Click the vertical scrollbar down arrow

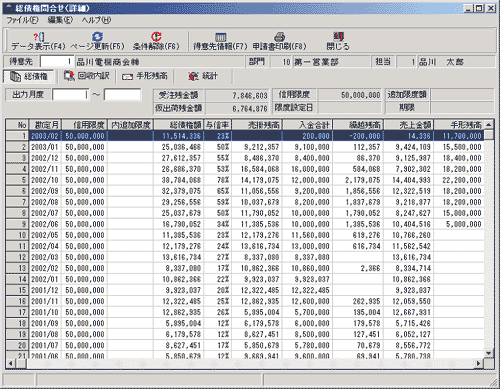pos(489,354)
